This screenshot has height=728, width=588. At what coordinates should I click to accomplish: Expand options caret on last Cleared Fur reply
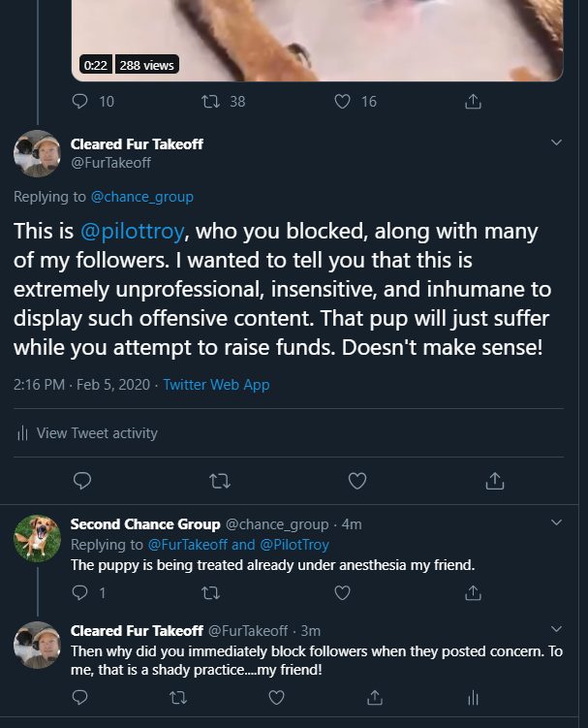pos(556,629)
